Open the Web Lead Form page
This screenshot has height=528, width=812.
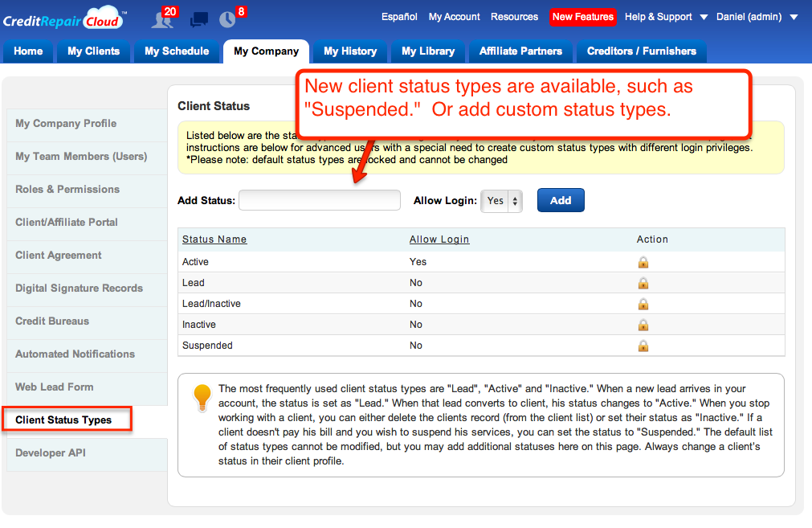(x=87, y=387)
